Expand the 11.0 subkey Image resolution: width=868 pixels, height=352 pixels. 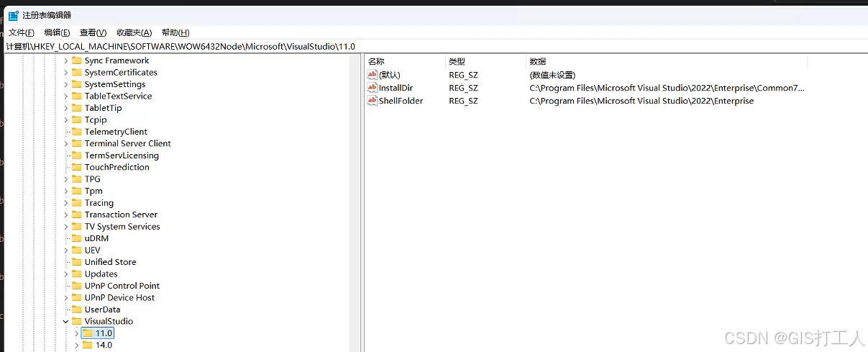click(x=77, y=333)
